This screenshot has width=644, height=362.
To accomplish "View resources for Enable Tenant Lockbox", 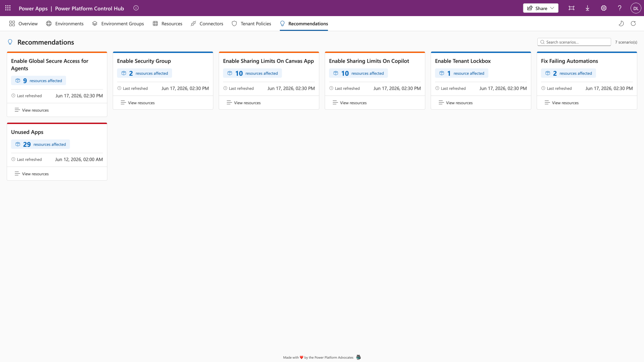I will point(456,103).
